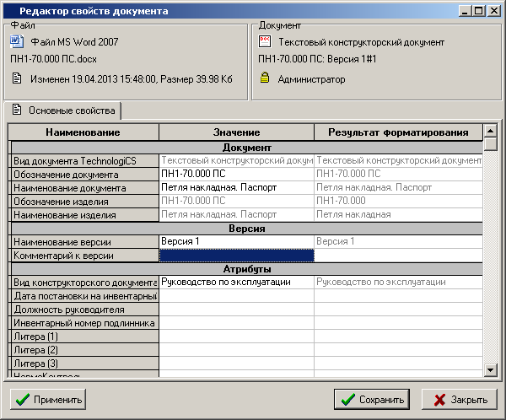Click the Наименование column header
The image size is (506, 420).
(x=83, y=132)
